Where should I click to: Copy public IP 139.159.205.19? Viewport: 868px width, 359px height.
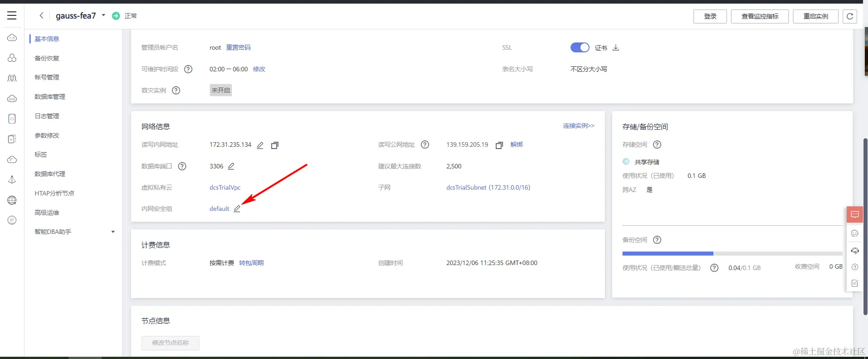point(499,145)
